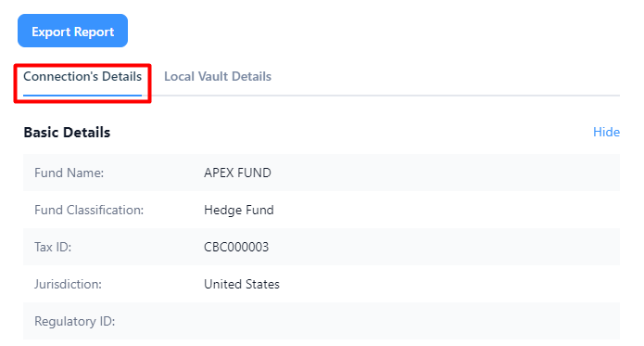Select the CBC000003 tax ID value
The height and width of the screenshot is (346, 644).
[x=236, y=247]
